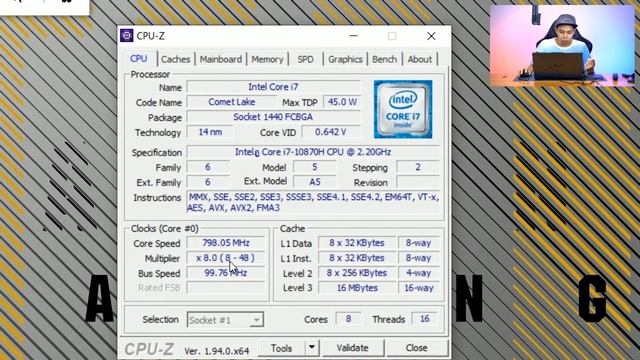The height and width of the screenshot is (360, 640).
Task: Click the Validate button
Action: 353,348
